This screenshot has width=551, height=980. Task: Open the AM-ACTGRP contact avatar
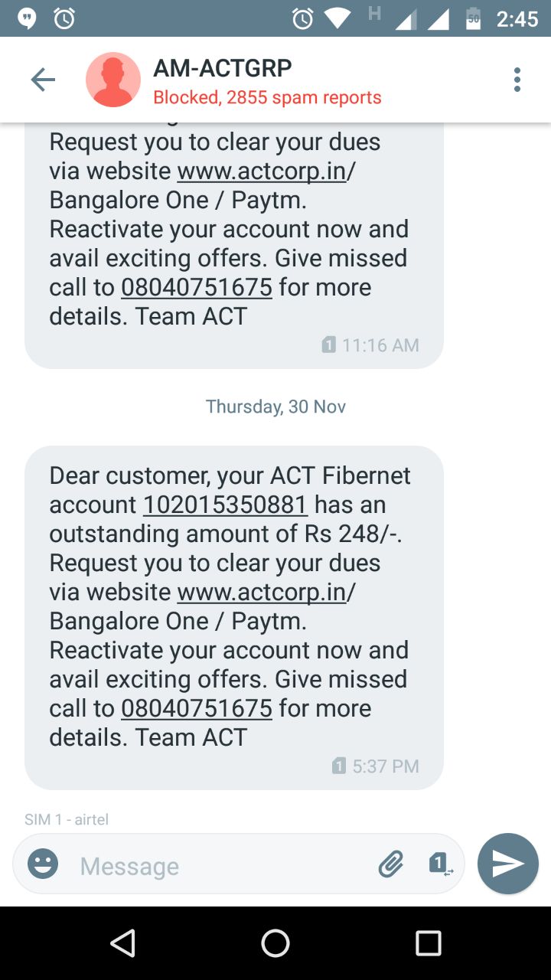[113, 80]
